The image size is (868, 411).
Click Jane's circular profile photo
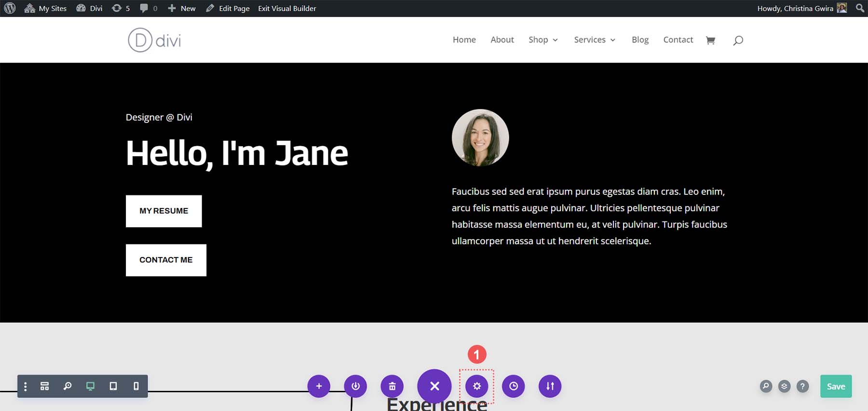pos(480,137)
